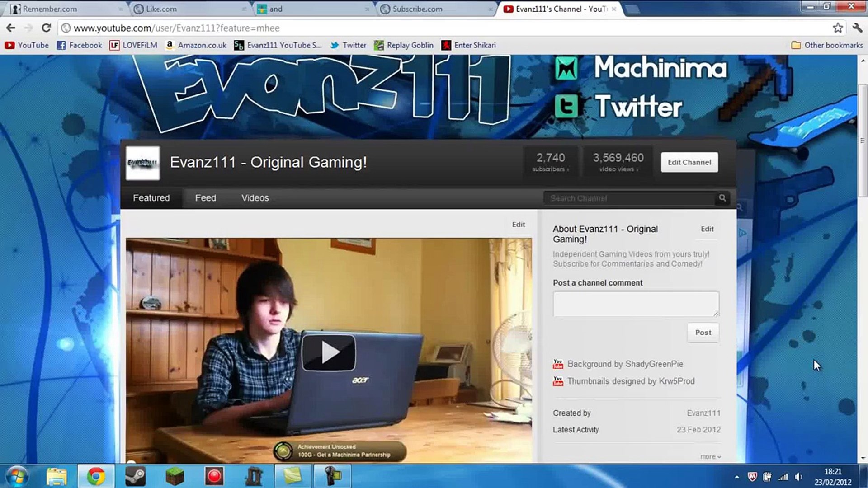Play the featured video

click(x=329, y=352)
